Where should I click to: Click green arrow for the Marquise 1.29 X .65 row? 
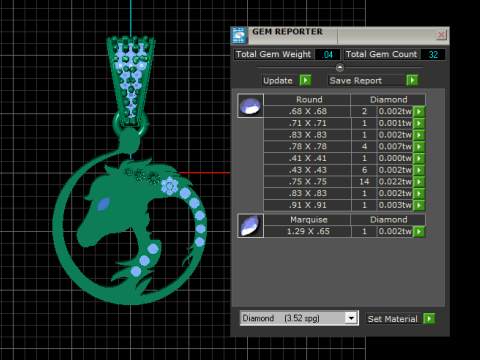(419, 231)
